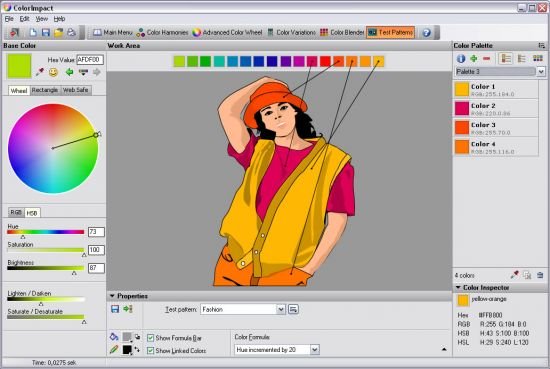Click the New document toolbar icon

33,32
